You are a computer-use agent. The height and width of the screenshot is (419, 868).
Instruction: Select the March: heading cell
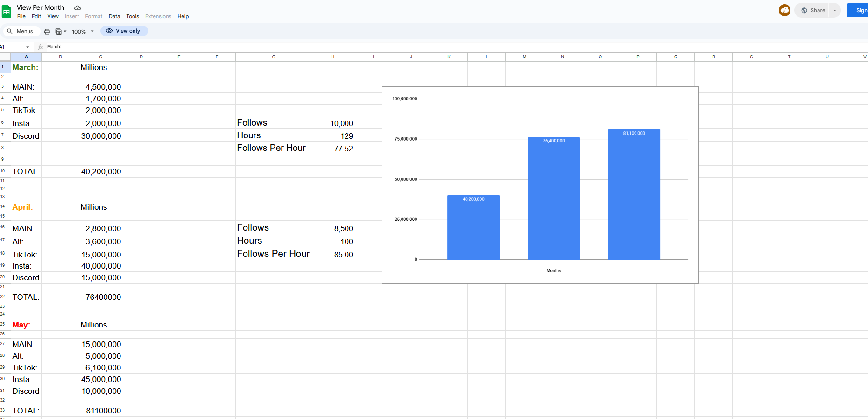26,67
